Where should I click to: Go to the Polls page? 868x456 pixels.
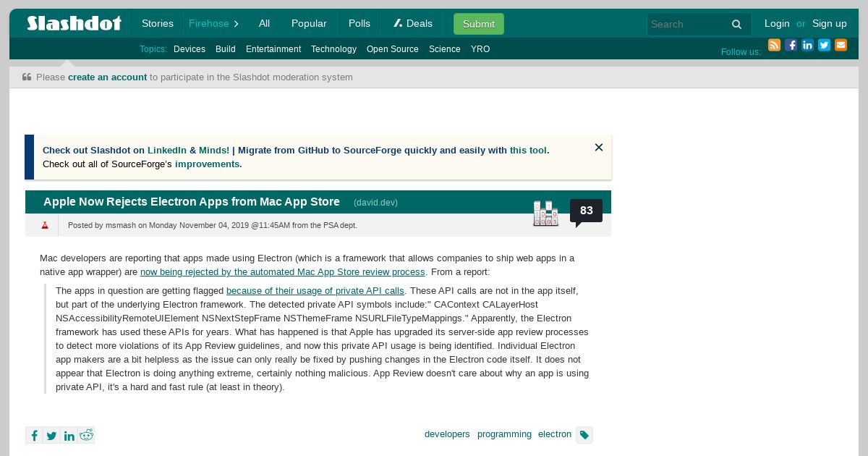(359, 23)
